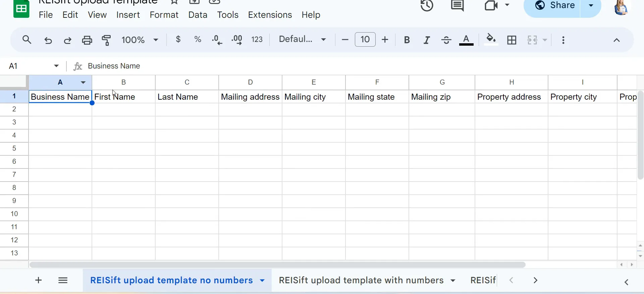Viewport: 644px width, 294px height.
Task: Open the search menus magnifier icon
Action: coord(27,40)
